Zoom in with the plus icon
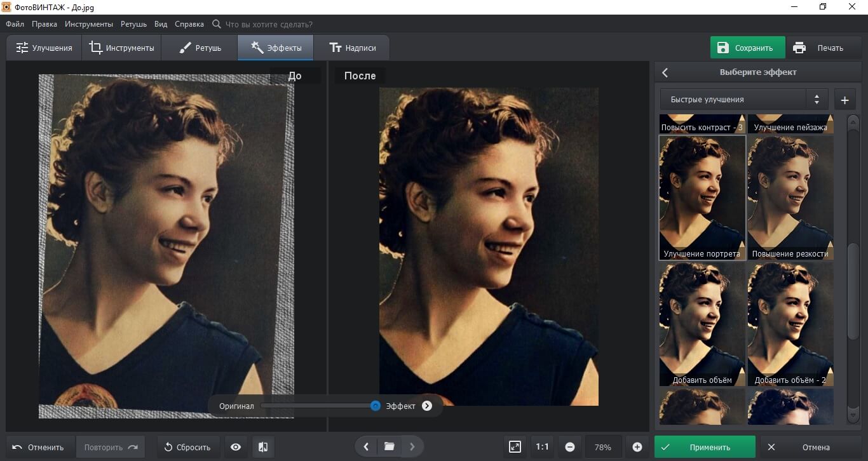Screen dimensions: 868x461 pyautogui.click(x=637, y=447)
